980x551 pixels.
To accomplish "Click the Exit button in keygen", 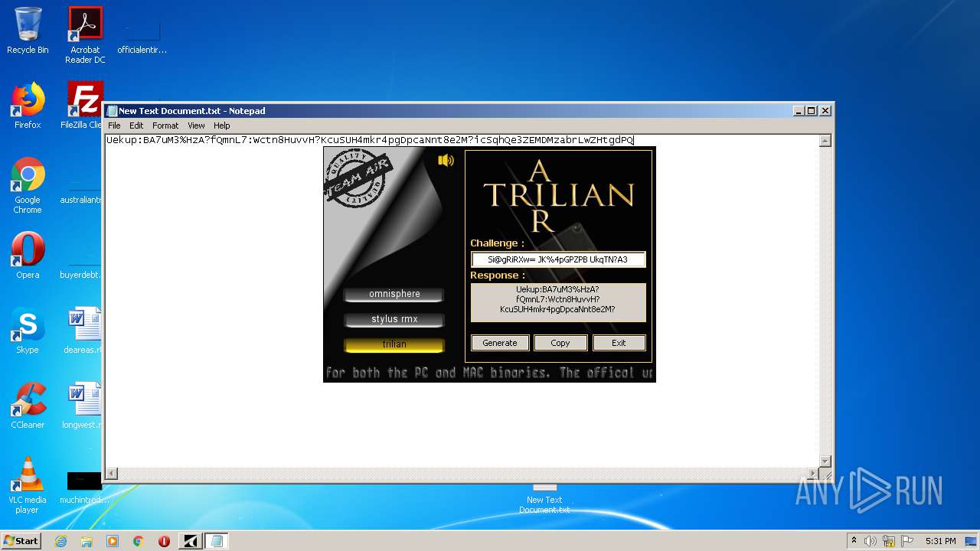I will click(619, 343).
